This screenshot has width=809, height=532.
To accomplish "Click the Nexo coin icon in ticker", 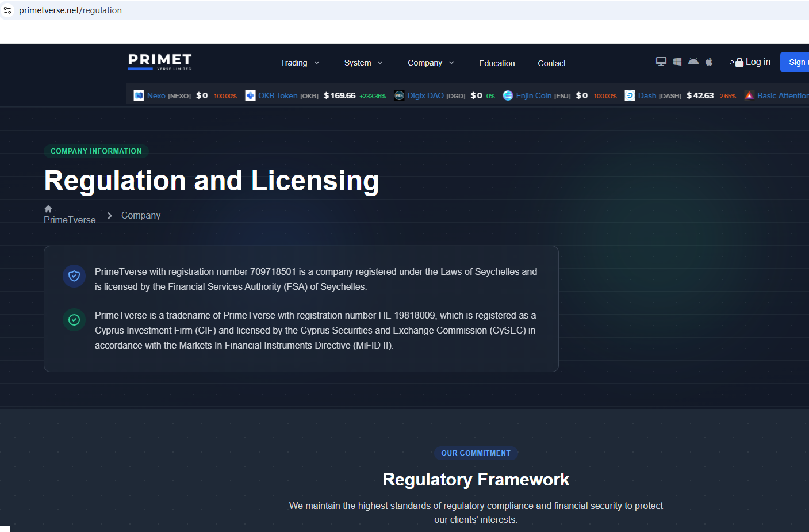I will click(x=139, y=95).
